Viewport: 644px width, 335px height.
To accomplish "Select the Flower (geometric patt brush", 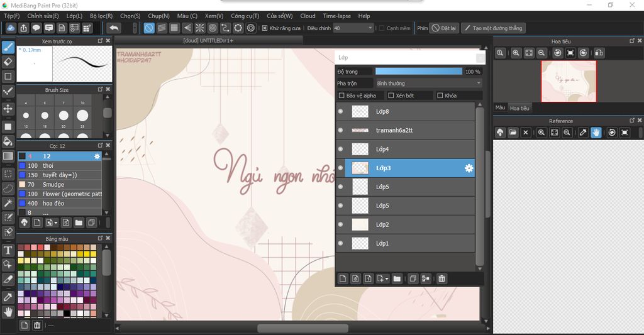I will [x=60, y=194].
